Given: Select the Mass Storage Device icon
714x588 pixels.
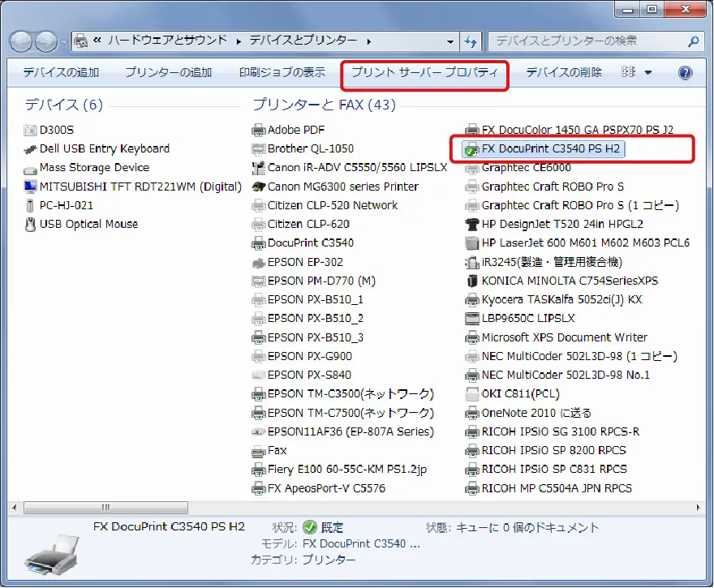Looking at the screenshot, I should pyautogui.click(x=30, y=170).
